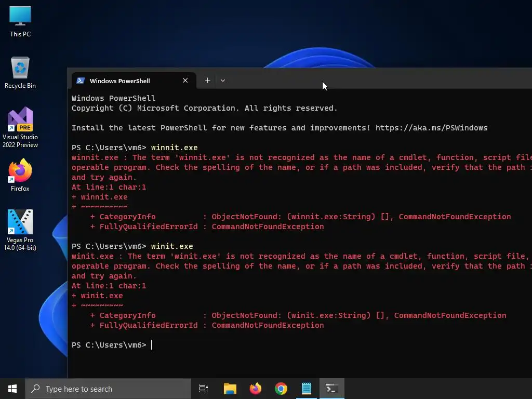
Task: Launch Vegas Pro 14.0 desktop shortcut
Action: pyautogui.click(x=20, y=230)
